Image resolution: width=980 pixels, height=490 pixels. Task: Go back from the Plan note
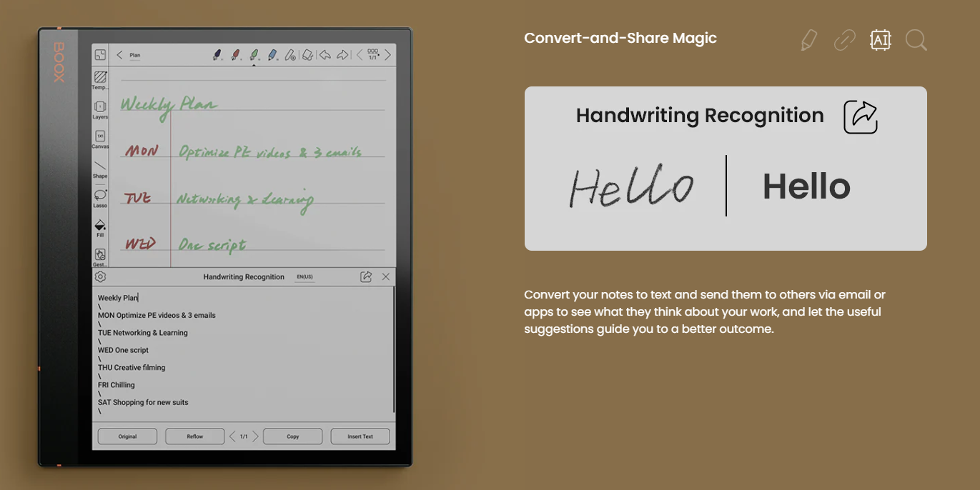pos(119,55)
